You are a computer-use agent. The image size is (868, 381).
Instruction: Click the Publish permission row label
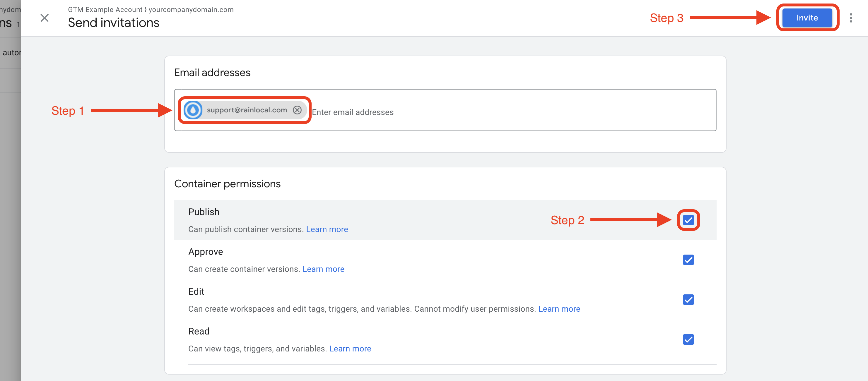click(204, 212)
